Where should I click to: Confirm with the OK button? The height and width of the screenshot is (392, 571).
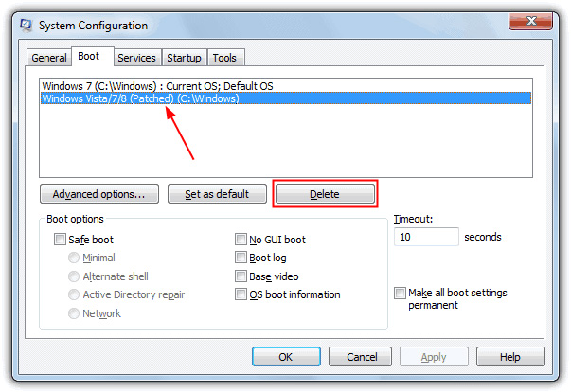285,357
